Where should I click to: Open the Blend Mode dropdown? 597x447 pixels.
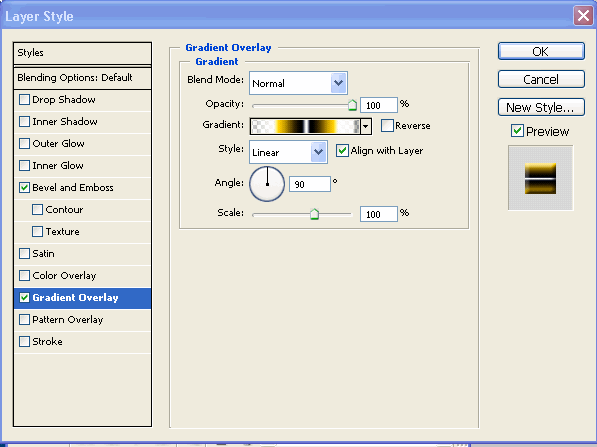(298, 83)
